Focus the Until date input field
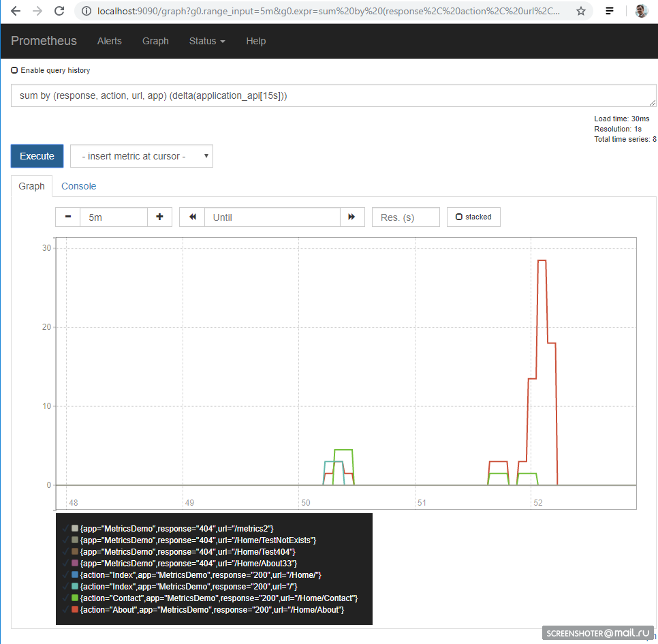 tap(272, 217)
